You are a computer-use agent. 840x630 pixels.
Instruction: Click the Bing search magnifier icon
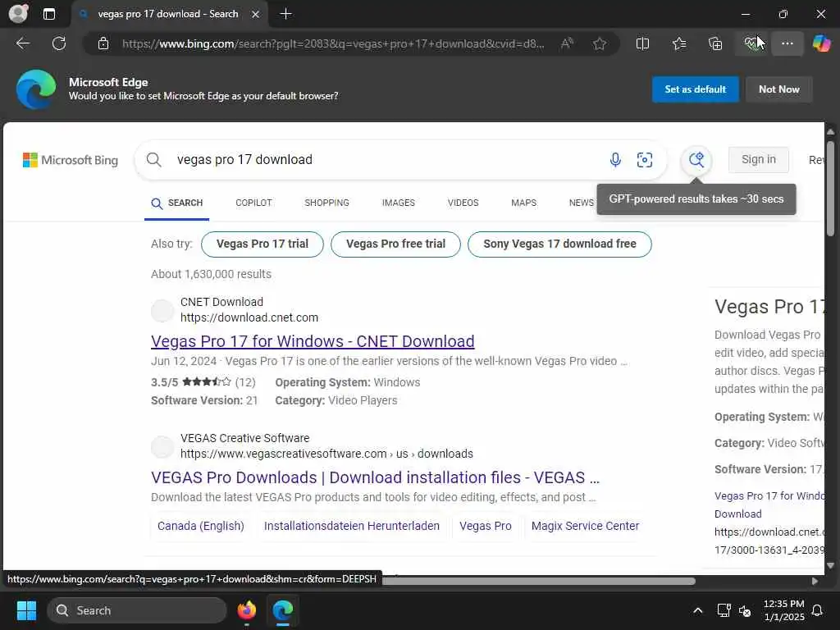pyautogui.click(x=153, y=160)
